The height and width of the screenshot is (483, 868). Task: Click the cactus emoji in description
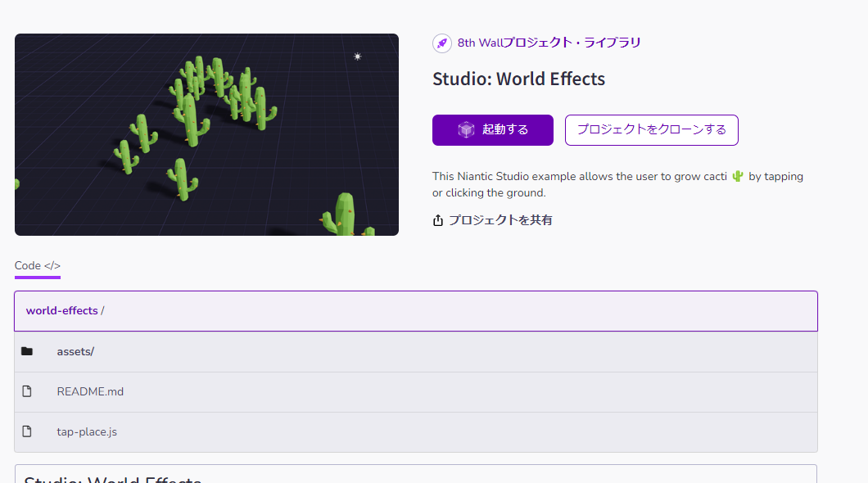(737, 177)
